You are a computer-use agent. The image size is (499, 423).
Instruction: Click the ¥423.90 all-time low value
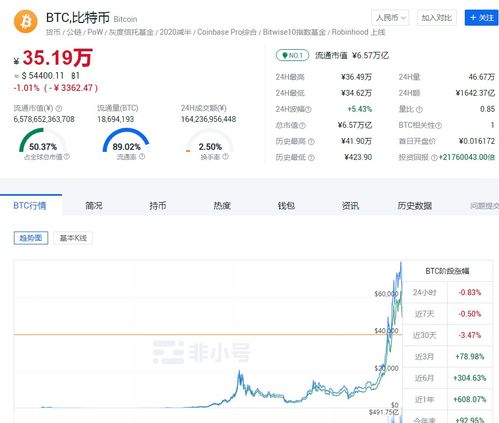point(358,157)
